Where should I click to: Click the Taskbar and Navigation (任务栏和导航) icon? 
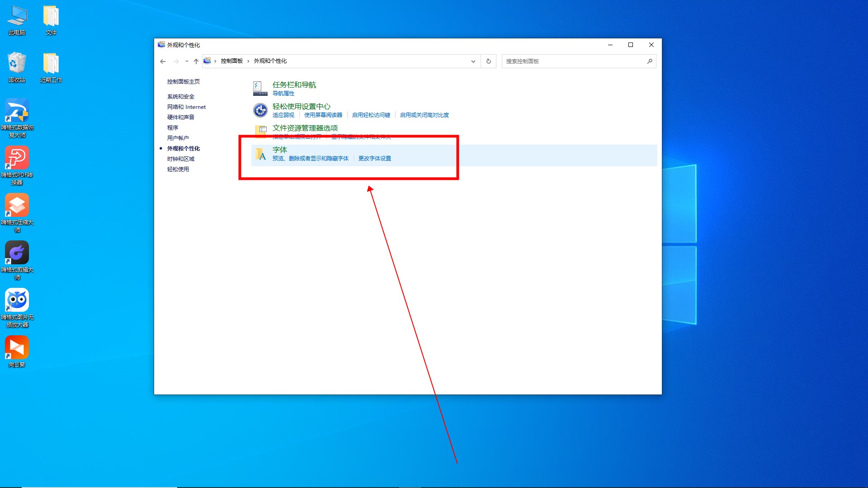pos(260,89)
